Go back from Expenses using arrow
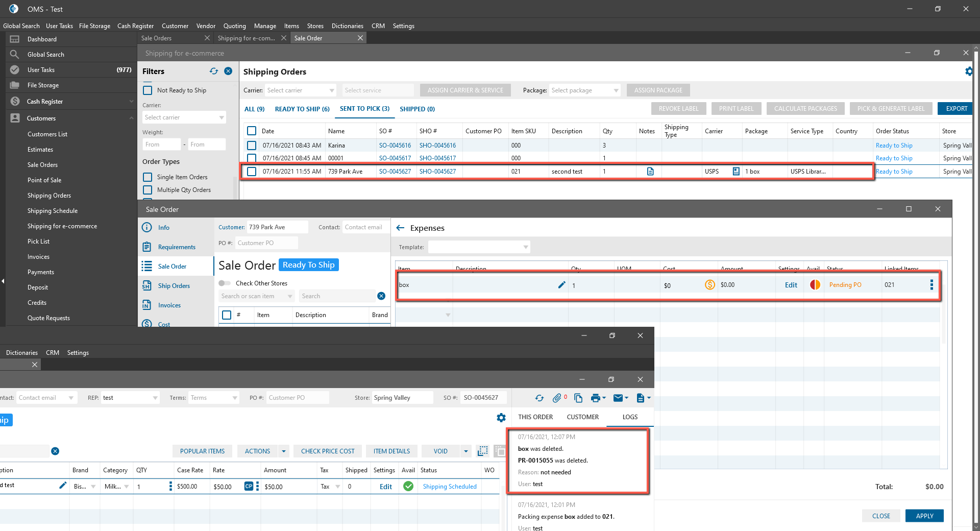Screen dimensions: 980x531 (x=401, y=228)
